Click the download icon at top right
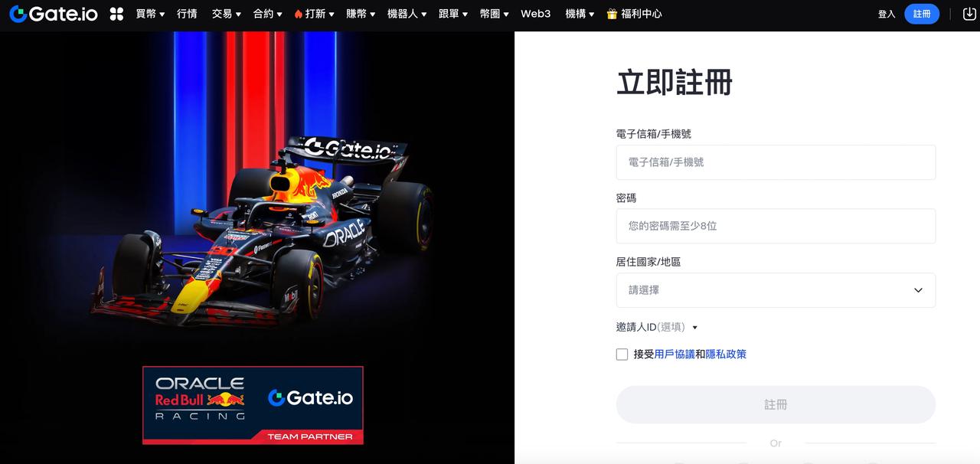This screenshot has width=980, height=464. pos(969,14)
